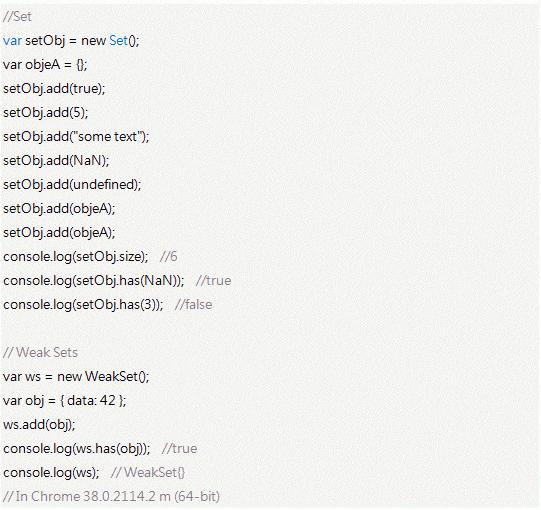
Task: Click the // Weak Sets comment
Action: coord(40,353)
